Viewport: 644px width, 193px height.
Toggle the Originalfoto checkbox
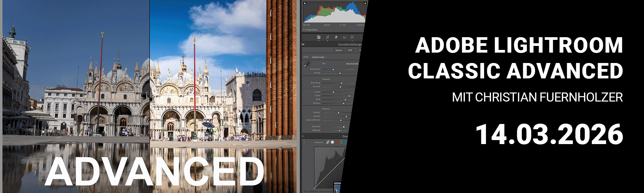[x=304, y=30]
